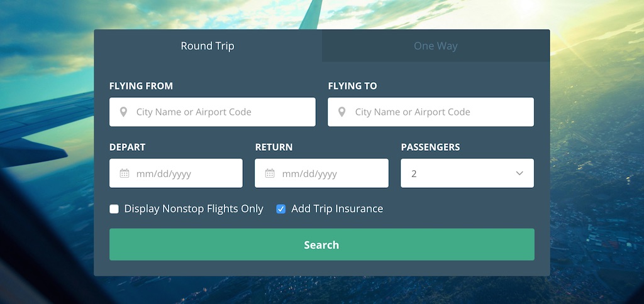
Task: Click the location pin icon in Flying From
Action: pyautogui.click(x=123, y=112)
